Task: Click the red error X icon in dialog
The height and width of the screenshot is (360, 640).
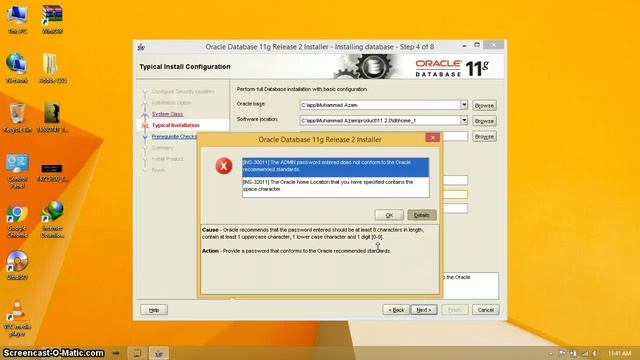Action: 224,166
